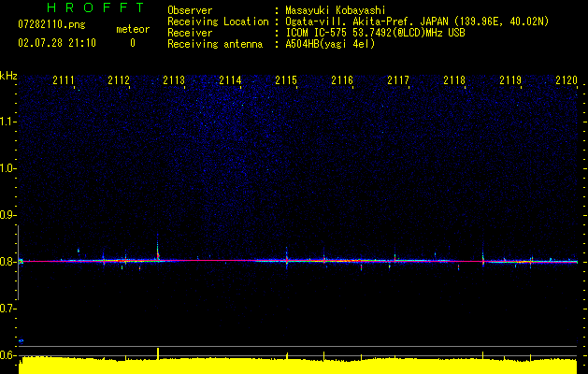Click the meteor count value 0
This screenshot has height=374, width=588.
click(x=133, y=43)
